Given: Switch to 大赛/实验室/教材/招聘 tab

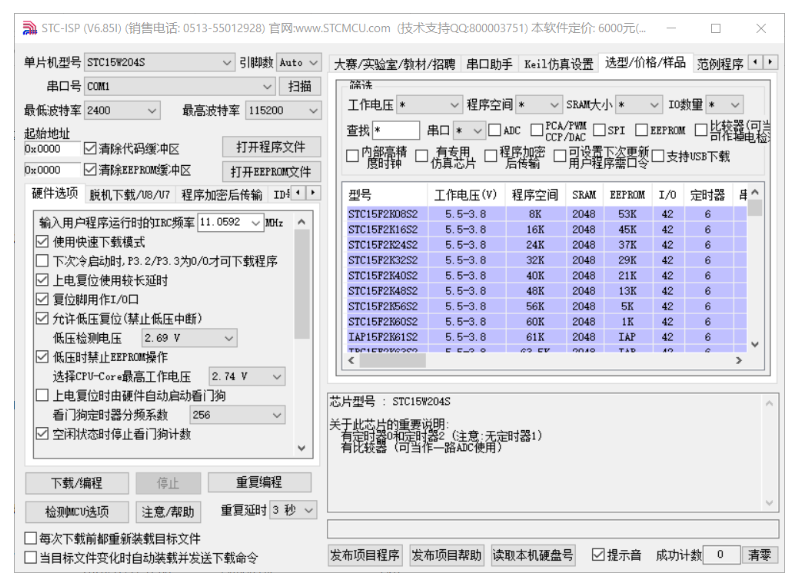Looking at the screenshot, I should pos(394,64).
